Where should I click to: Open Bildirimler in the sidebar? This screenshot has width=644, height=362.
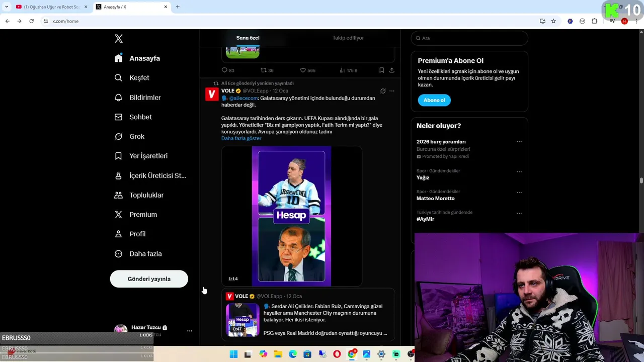point(137,98)
